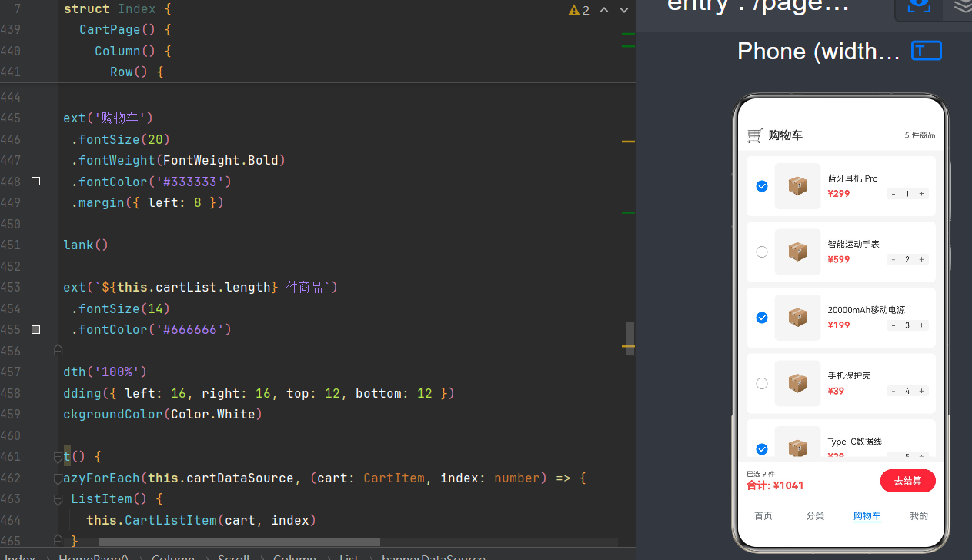Click the horizontal scrollbar of code editor

[x=239, y=542]
